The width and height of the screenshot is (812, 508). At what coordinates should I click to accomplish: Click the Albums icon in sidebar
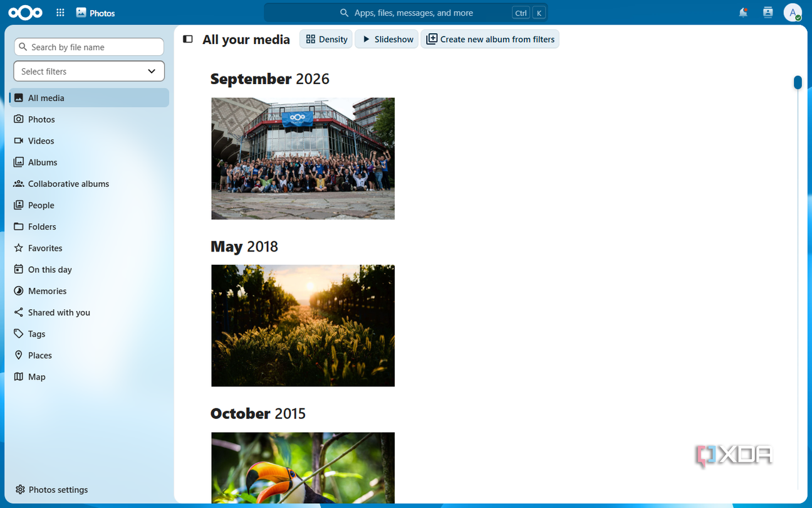(19, 162)
